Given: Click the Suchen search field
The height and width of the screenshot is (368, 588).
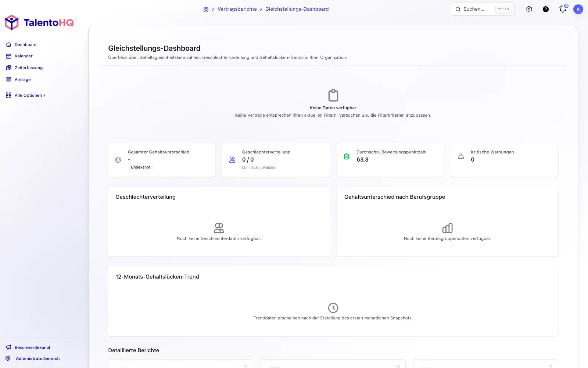Looking at the screenshot, I should [x=483, y=9].
